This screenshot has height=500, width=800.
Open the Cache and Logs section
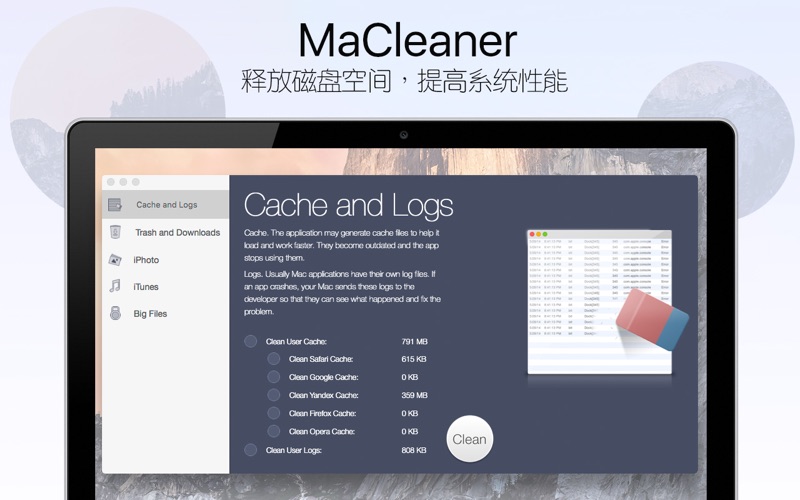coord(166,205)
